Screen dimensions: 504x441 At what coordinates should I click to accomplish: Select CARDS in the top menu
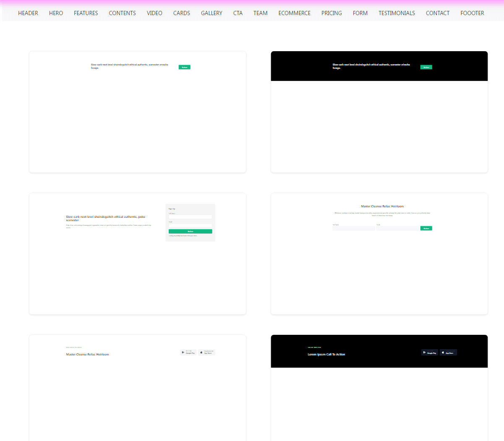pos(182,13)
